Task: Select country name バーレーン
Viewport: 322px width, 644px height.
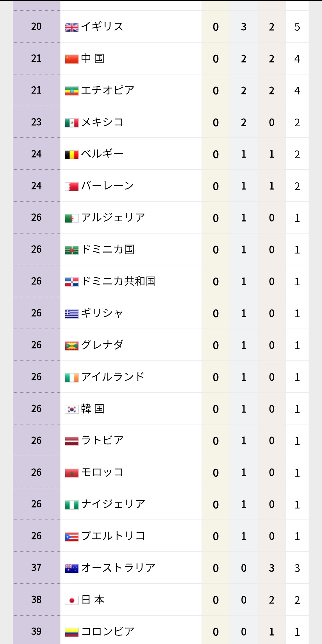Action: pyautogui.click(x=108, y=186)
